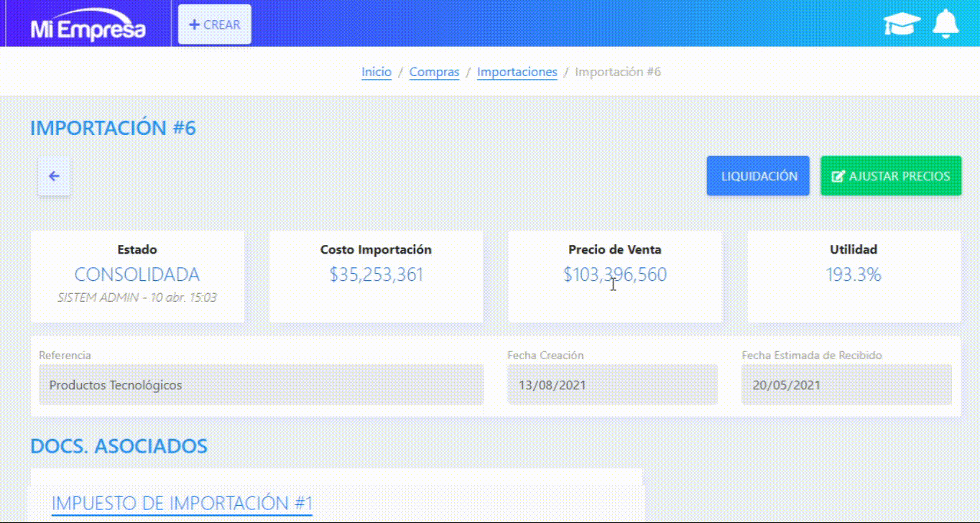
Task: Click the Precio de Venta amount $103,396,560
Action: tap(614, 274)
